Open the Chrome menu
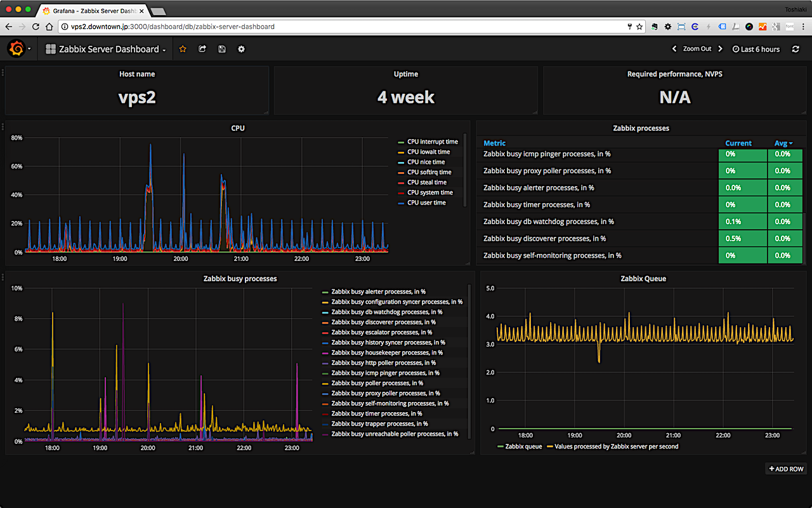The width and height of the screenshot is (812, 508). click(x=803, y=27)
